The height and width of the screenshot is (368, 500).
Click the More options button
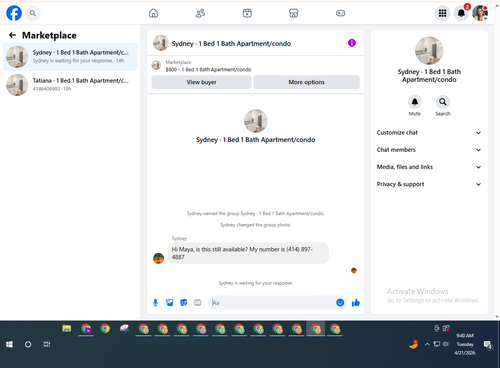[x=306, y=82]
